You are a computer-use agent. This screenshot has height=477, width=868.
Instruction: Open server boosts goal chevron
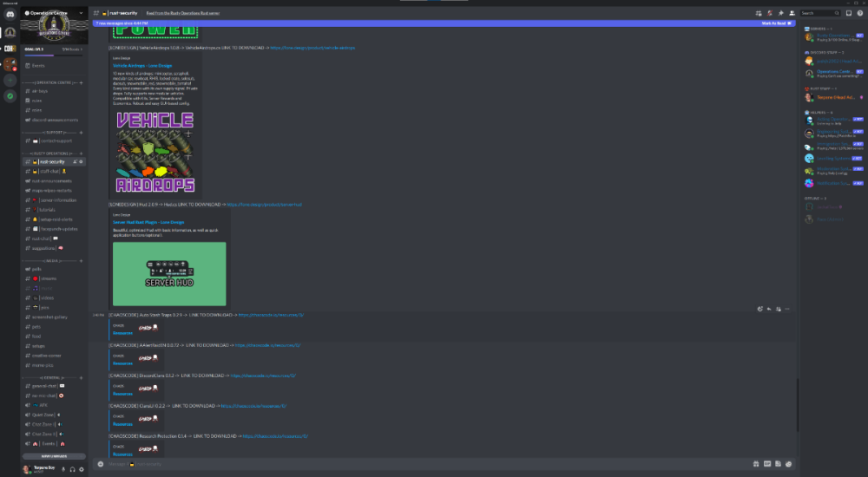(x=82, y=49)
